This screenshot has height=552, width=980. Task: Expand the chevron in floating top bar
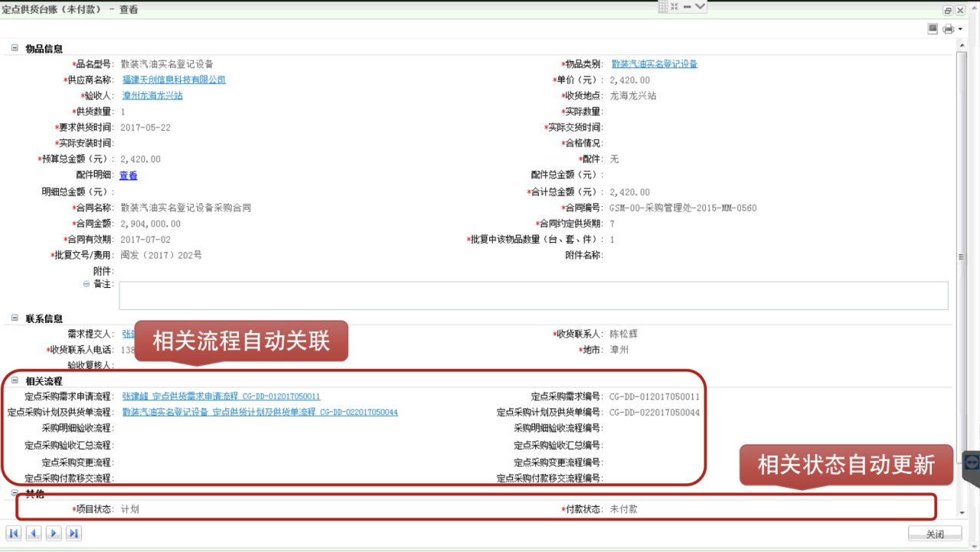tap(700, 6)
